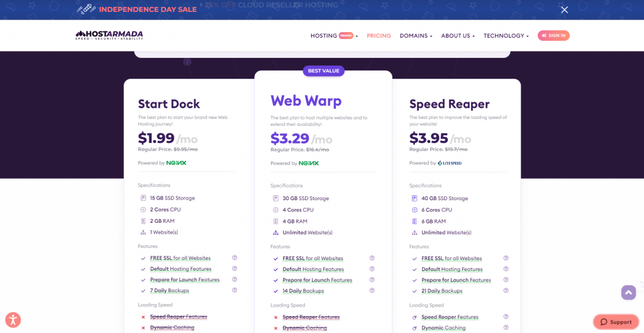Click the $3.95 /mo price
The width and height of the screenshot is (644, 333).
point(440,139)
